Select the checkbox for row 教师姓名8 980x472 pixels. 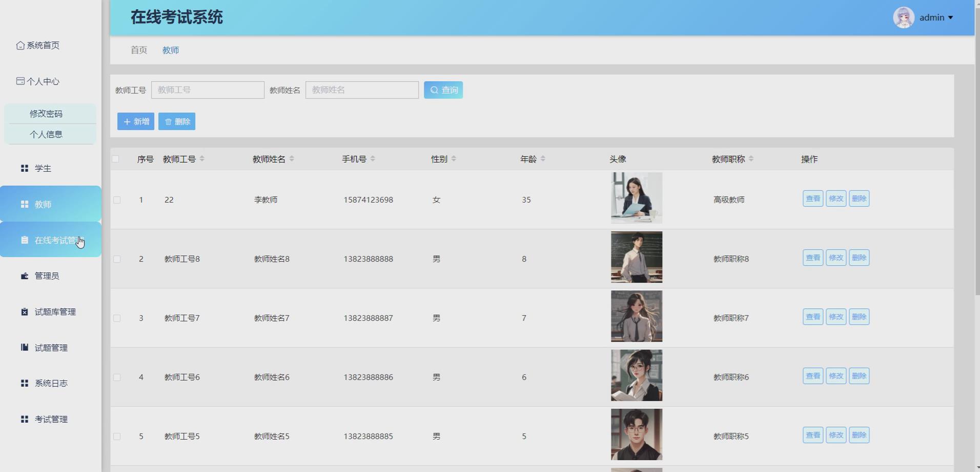pyautogui.click(x=117, y=259)
